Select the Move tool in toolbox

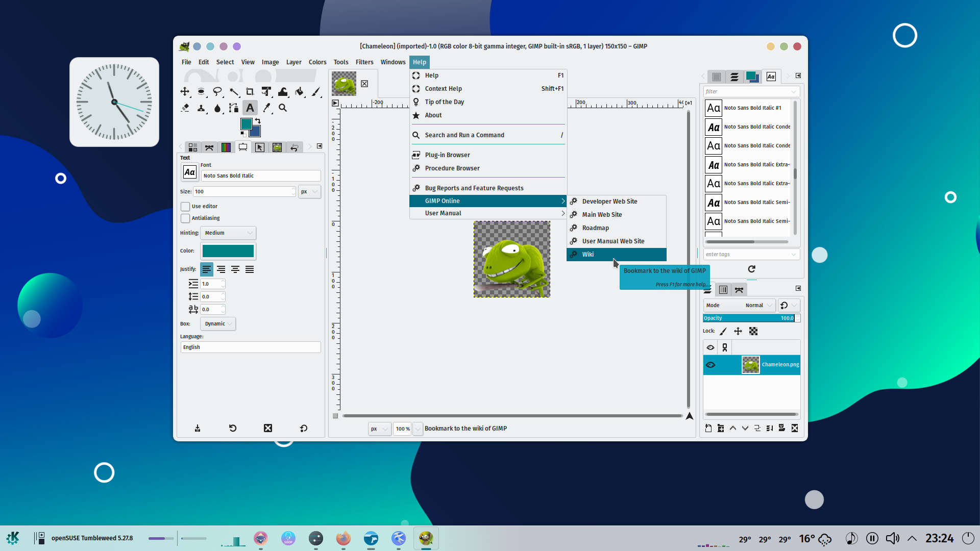[x=185, y=92]
